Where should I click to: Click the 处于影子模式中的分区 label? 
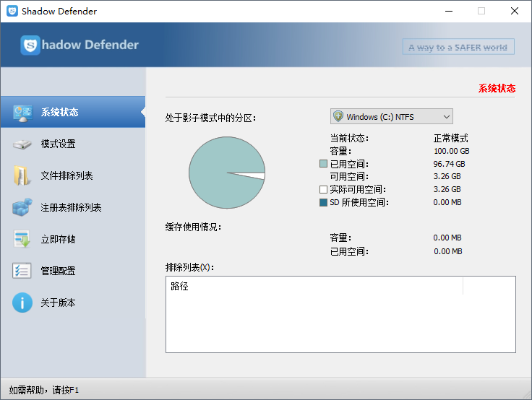[210, 118]
